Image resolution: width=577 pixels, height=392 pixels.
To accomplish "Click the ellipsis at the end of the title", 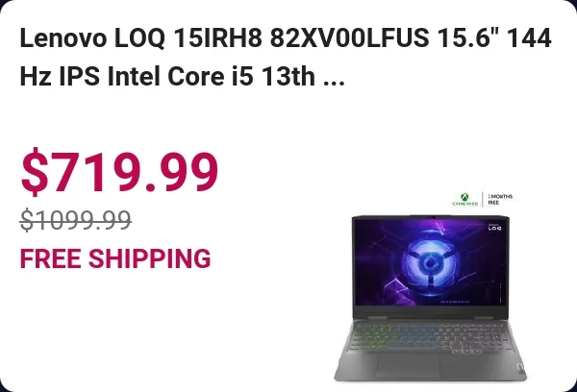I will pyautogui.click(x=334, y=77).
